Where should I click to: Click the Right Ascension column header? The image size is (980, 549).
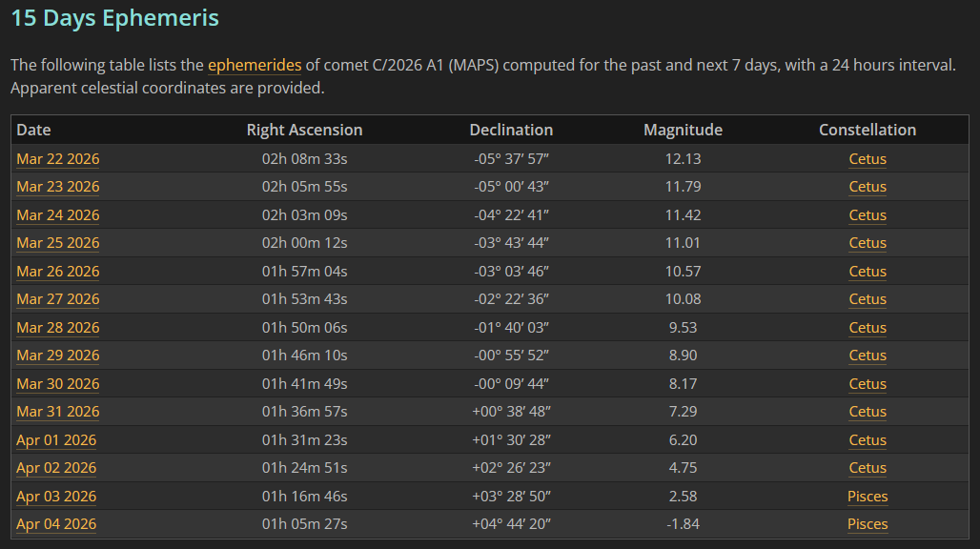click(x=304, y=130)
